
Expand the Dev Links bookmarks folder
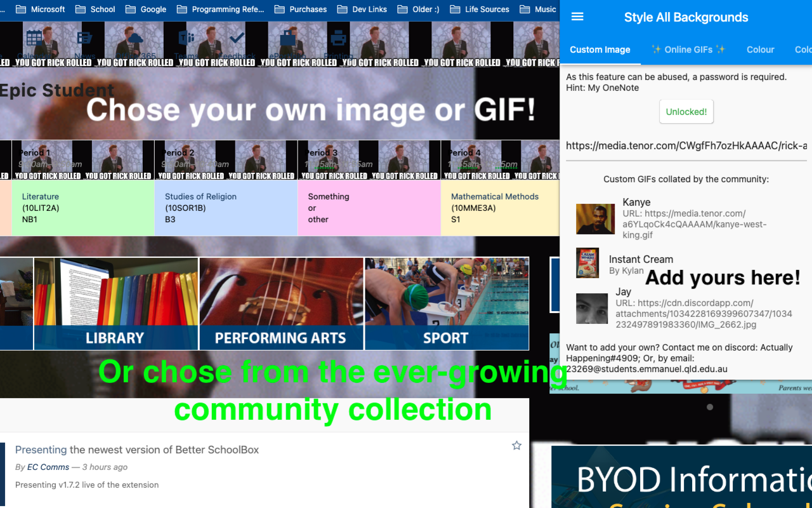pyautogui.click(x=362, y=9)
